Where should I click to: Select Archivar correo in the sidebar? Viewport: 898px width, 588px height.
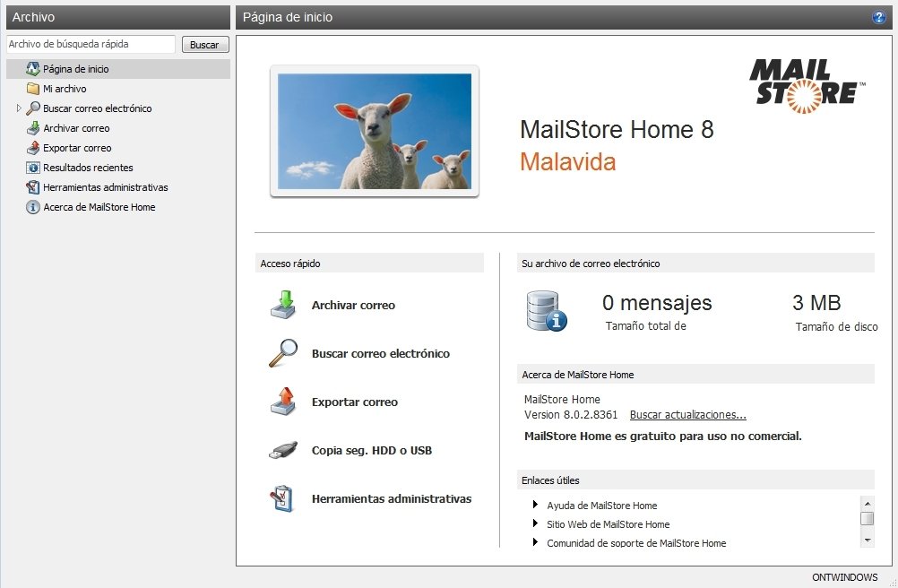tap(76, 128)
